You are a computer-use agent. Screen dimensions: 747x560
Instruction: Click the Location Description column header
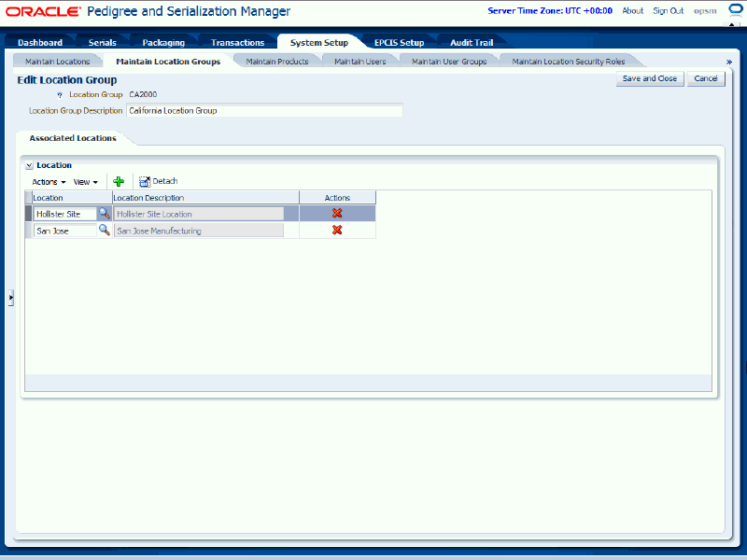[x=205, y=198]
